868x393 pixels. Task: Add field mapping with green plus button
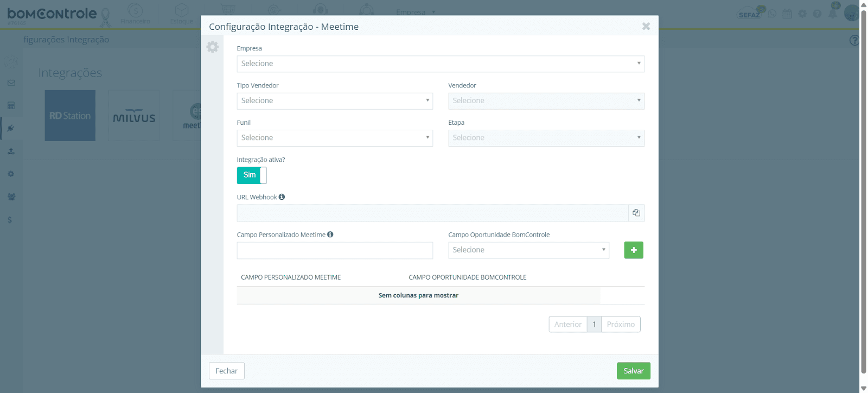pyautogui.click(x=634, y=250)
